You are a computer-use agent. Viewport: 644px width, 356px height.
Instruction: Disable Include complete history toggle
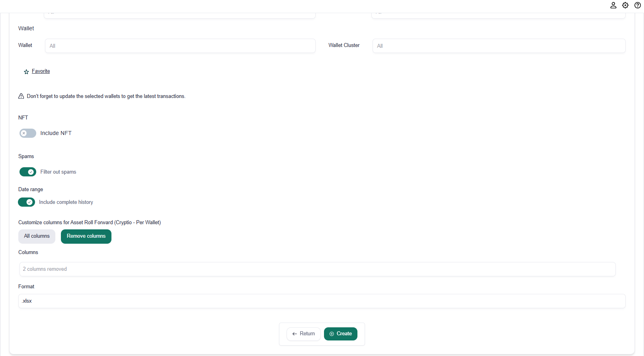pyautogui.click(x=26, y=202)
